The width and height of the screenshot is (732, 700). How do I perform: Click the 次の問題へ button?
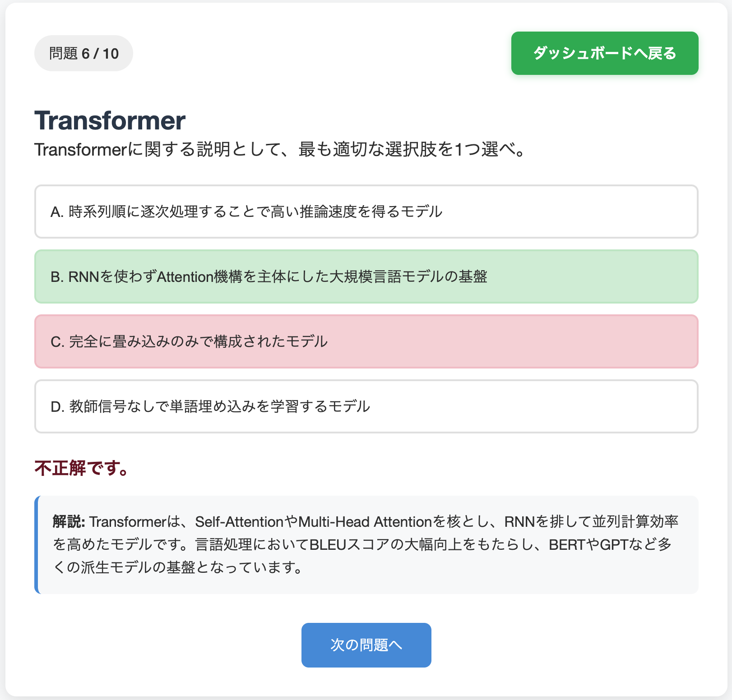click(366, 645)
